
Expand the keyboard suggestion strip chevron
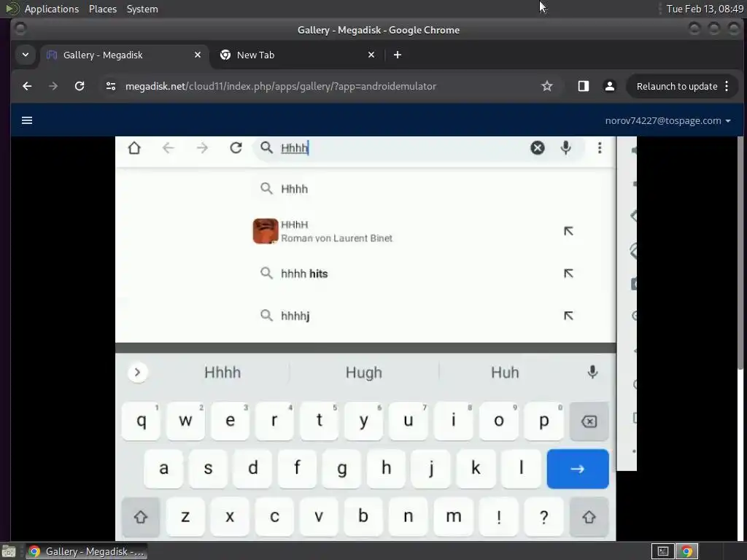pos(137,373)
